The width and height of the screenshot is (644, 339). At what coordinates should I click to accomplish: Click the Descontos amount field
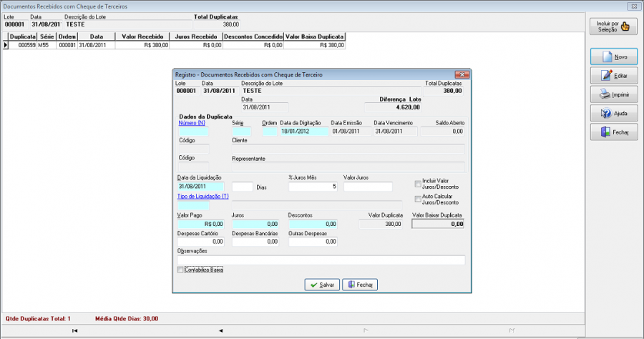313,224
